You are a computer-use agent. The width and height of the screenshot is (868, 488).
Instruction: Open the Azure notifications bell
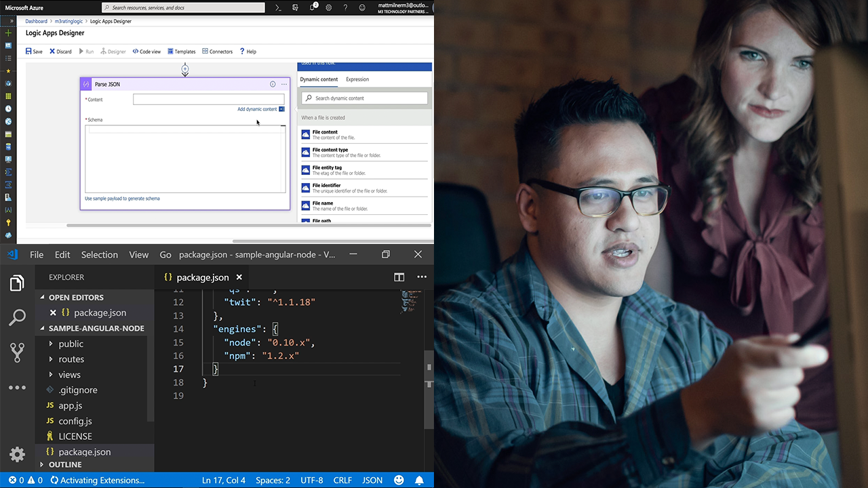tap(313, 7)
